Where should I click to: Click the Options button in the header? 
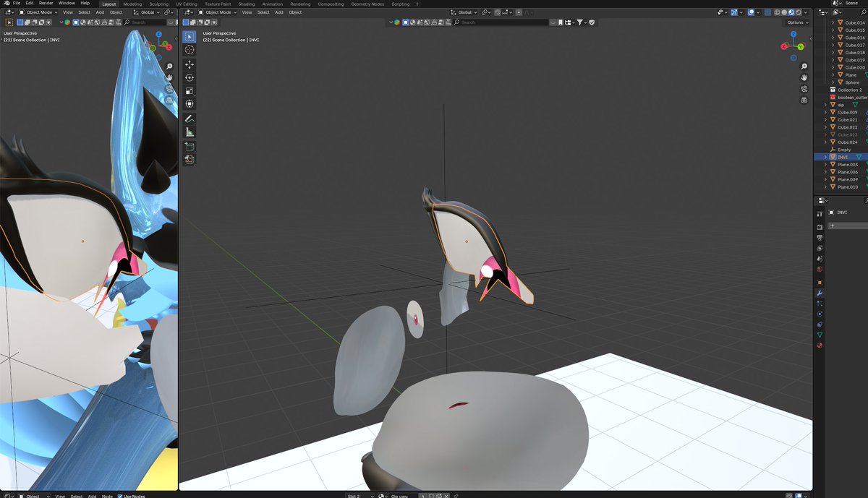(794, 22)
